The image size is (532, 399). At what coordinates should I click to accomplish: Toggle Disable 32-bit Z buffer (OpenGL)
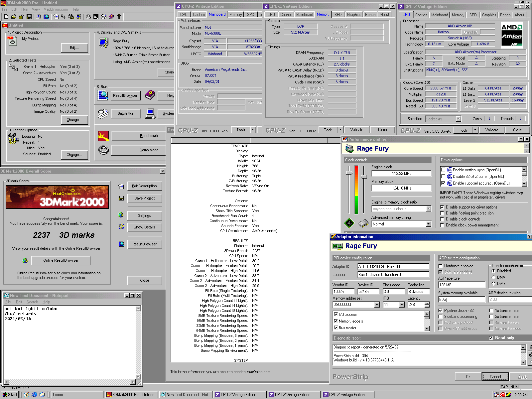coord(443,177)
